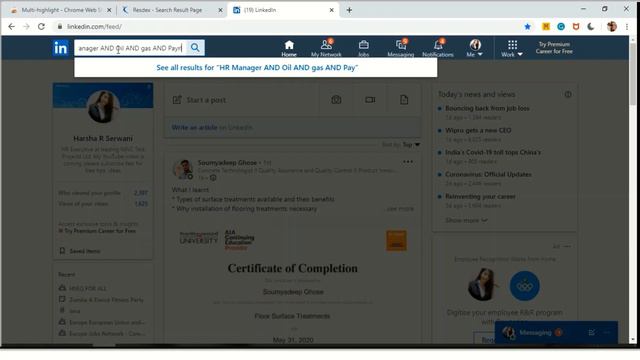Screen dimensions: 640x360
Task: Expand news list with Show more
Action: click(x=466, y=220)
